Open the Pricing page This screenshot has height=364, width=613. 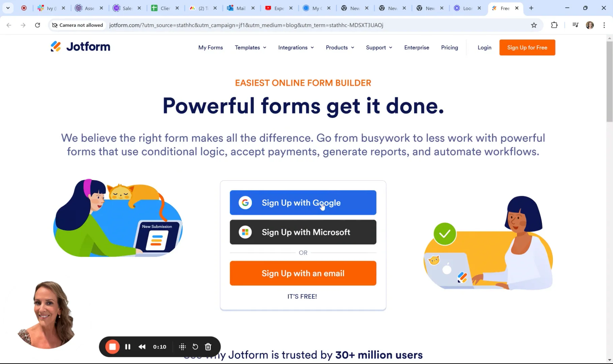(x=449, y=48)
